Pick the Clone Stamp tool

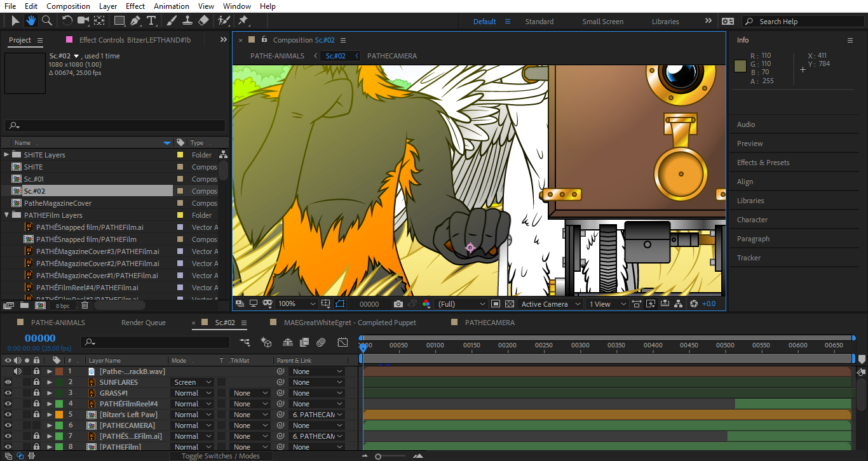click(x=187, y=21)
